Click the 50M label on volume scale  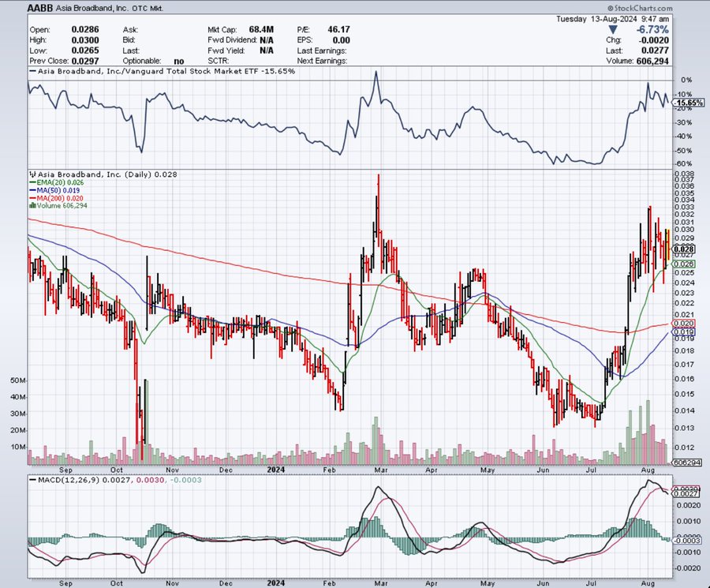[17, 380]
